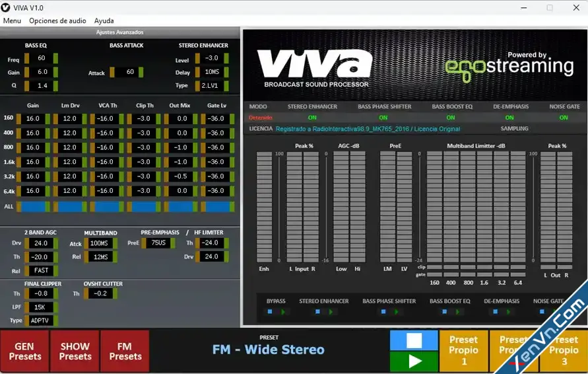Viewport: 588px width, 374px height.
Task: Click ALL row blue field under Out Mix
Action: point(181,207)
